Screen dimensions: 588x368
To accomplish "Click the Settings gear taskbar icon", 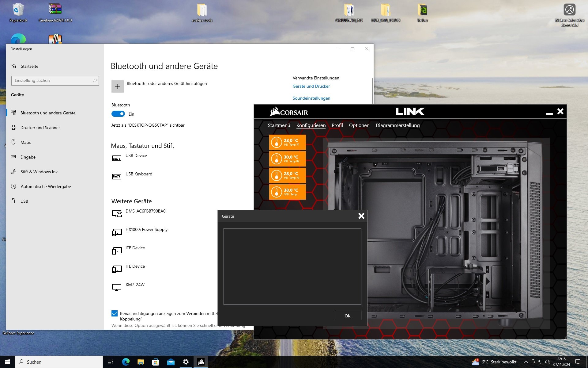I will click(x=186, y=362).
